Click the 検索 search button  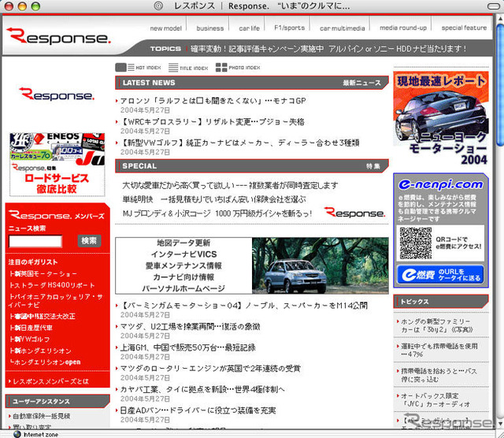click(x=89, y=240)
